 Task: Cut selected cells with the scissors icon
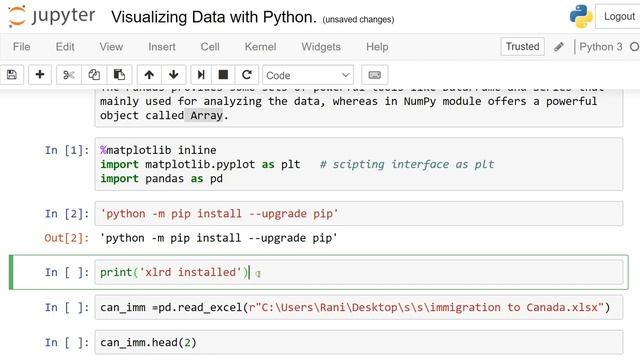[x=69, y=75]
